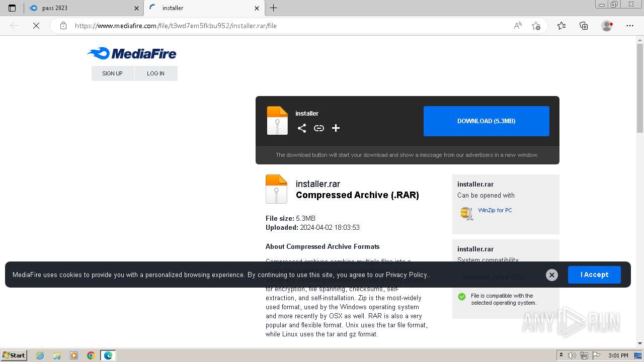Viewport: 644px width, 362px height.
Task: Open File Explorer from taskbar
Action: pyautogui.click(x=57, y=355)
